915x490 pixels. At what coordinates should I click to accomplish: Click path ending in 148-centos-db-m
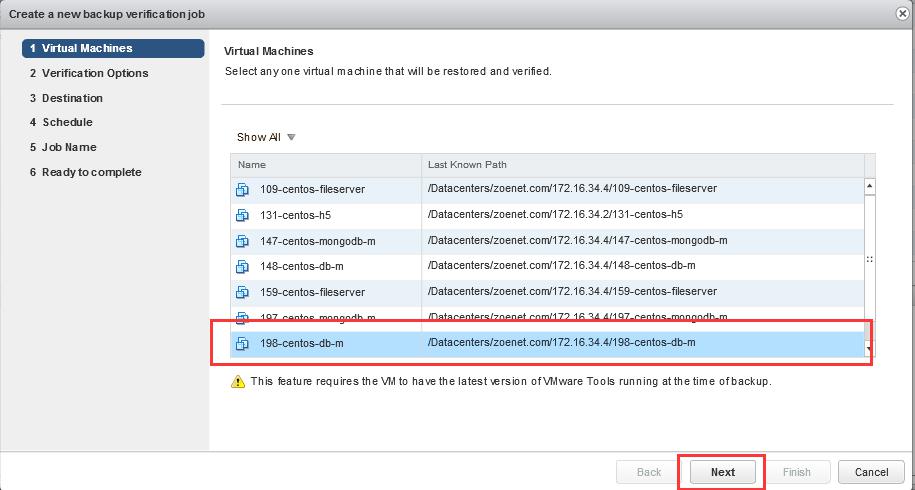coord(561,265)
